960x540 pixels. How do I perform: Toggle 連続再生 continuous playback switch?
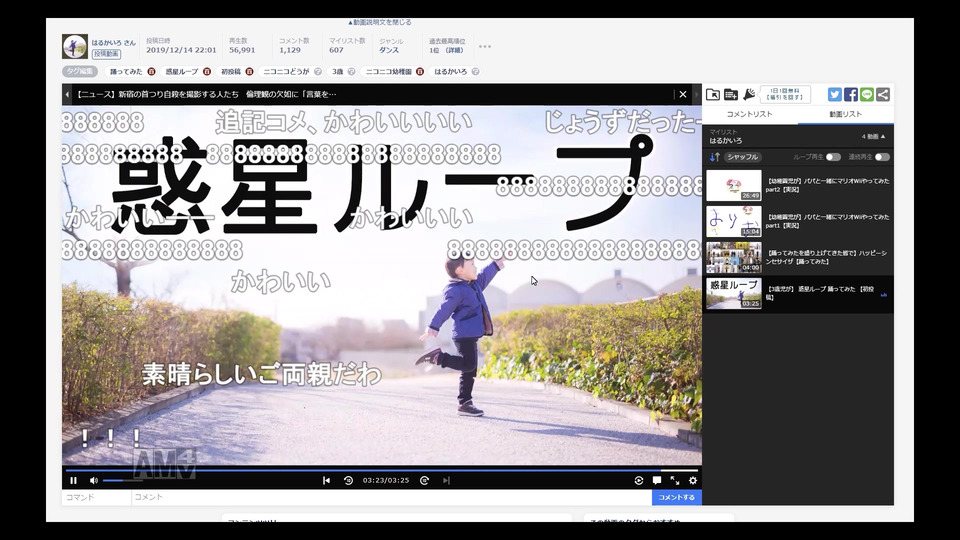(882, 157)
